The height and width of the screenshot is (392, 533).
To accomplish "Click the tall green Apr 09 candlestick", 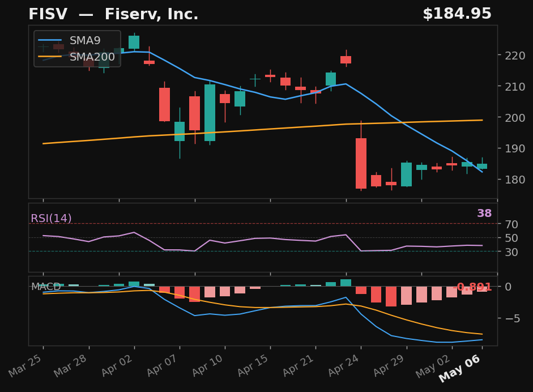I will point(210,113).
